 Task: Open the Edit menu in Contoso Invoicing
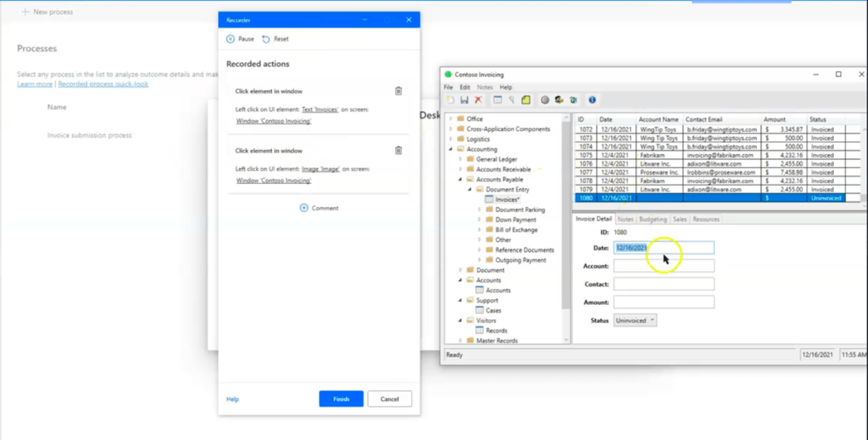[x=465, y=87]
